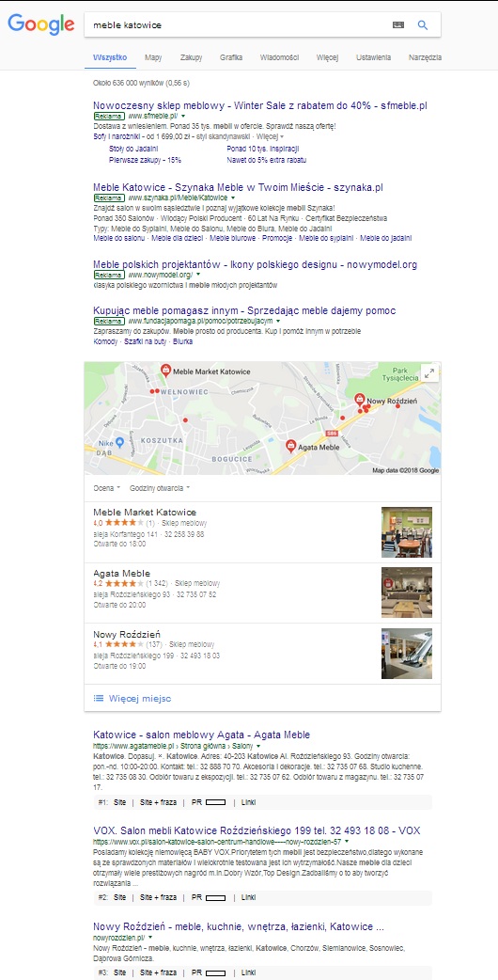498x980 pixels.
Task: Open the VOX Salon mebli Katowice result
Action: pyautogui.click(x=257, y=830)
